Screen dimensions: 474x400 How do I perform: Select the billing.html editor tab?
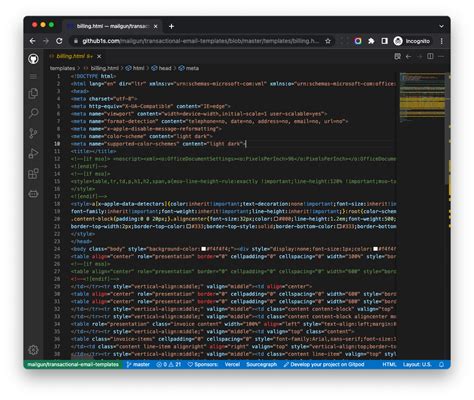click(75, 56)
